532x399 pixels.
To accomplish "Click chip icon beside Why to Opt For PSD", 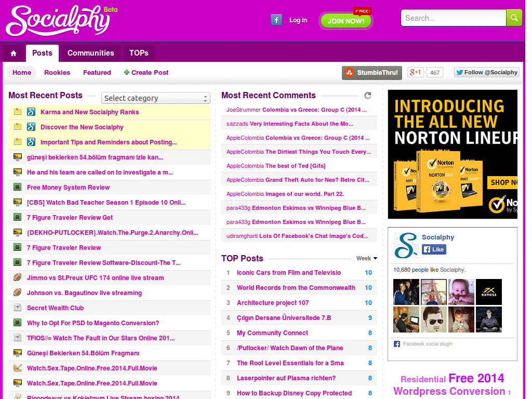I will [18, 323].
